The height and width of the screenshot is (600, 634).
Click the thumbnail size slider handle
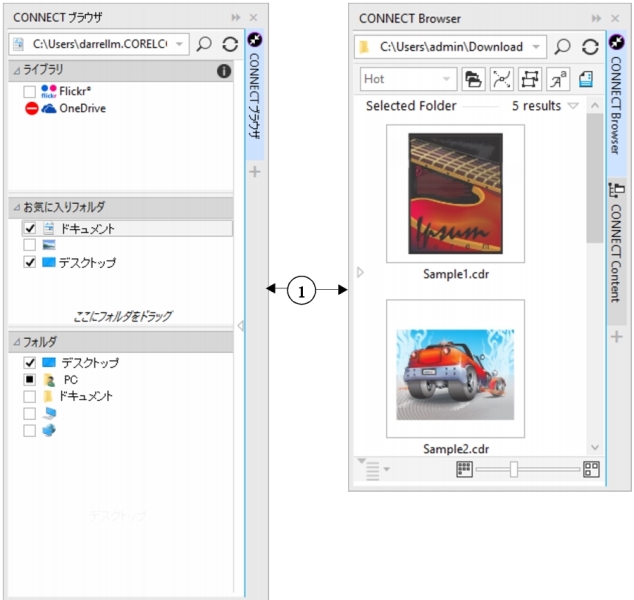tap(514, 469)
